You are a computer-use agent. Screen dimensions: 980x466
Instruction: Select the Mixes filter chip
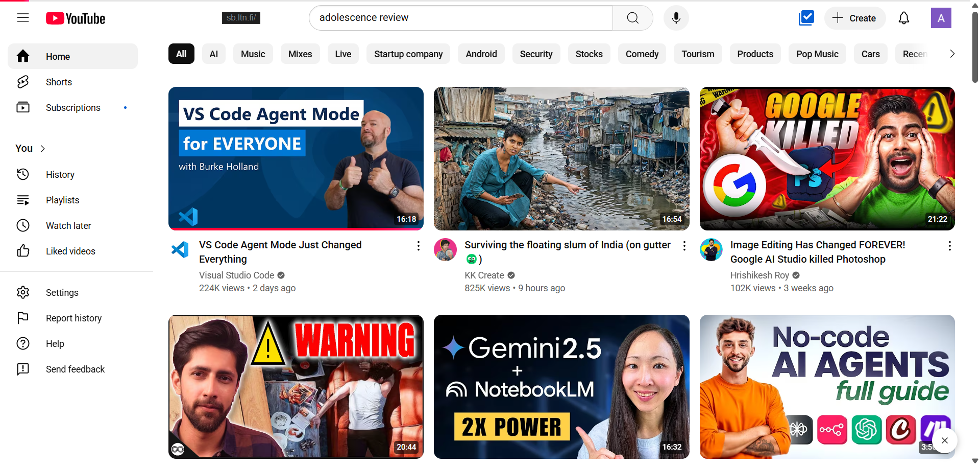(x=300, y=54)
